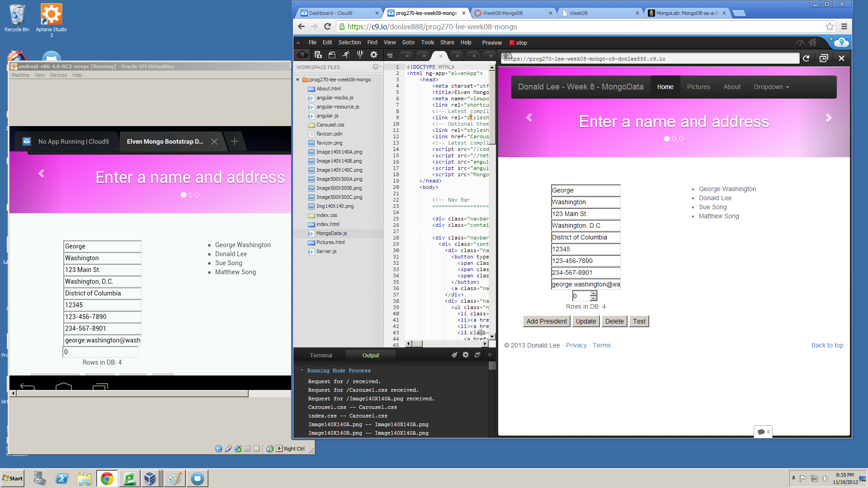
Task: Click the Cloud9 home icon
Action: click(813, 42)
